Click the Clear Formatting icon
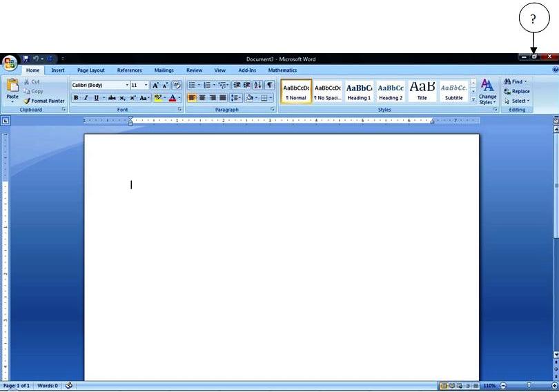 coord(177,86)
